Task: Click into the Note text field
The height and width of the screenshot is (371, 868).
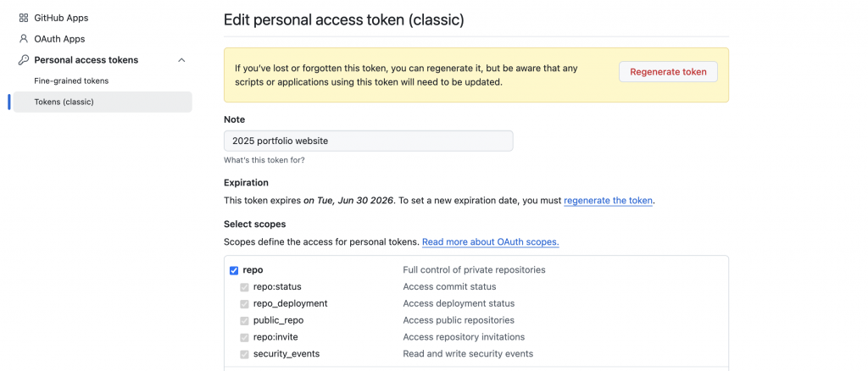Action: [x=368, y=141]
